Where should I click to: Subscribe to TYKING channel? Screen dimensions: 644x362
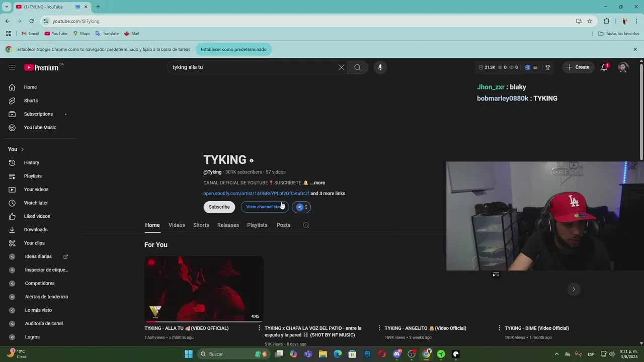[219, 207]
